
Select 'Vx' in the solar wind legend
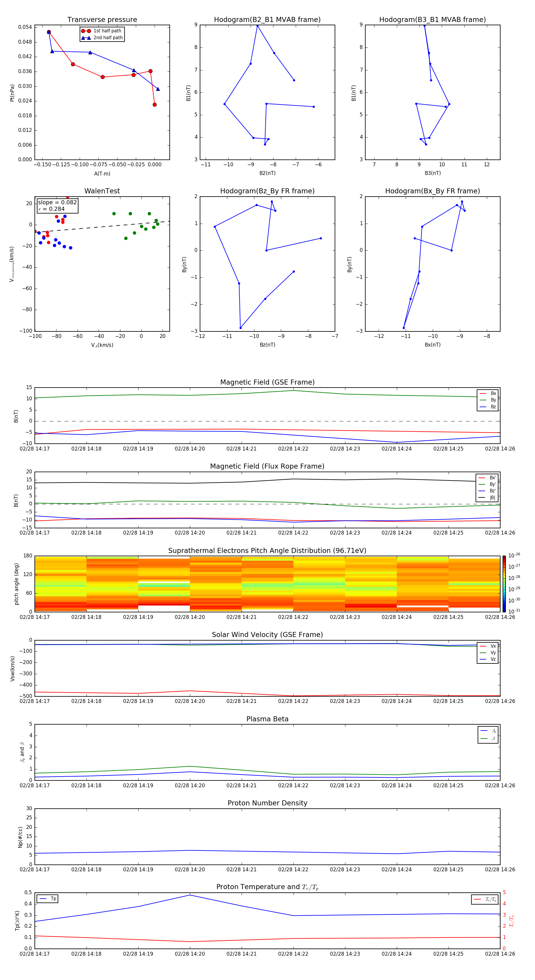(488, 646)
